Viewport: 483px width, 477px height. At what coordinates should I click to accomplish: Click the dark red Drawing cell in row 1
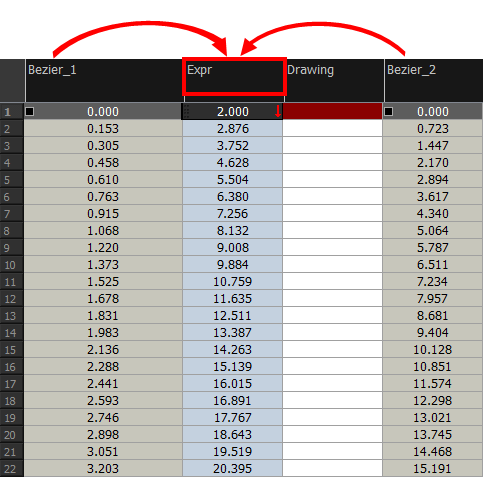tap(332, 111)
